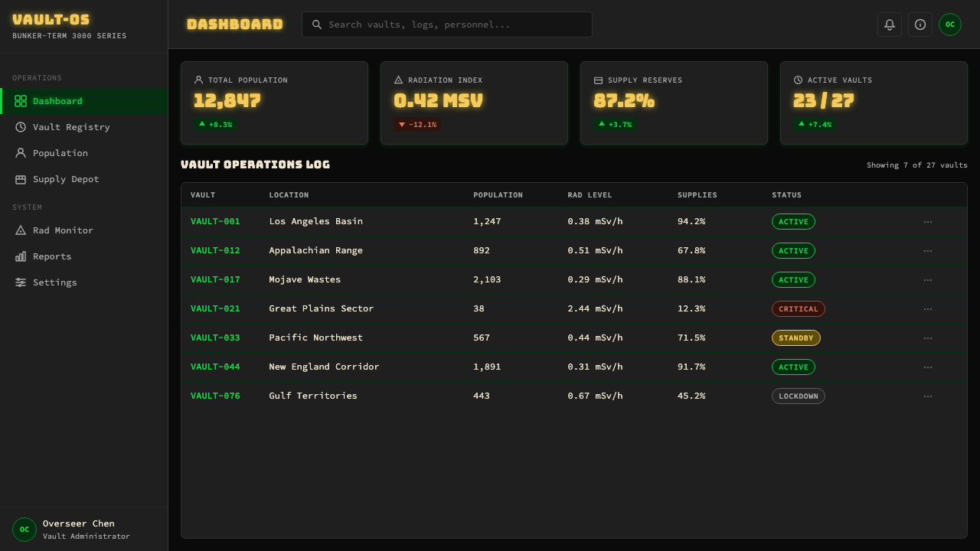Click the +8.3% population trend badge
Image resolution: width=980 pixels, height=551 pixels.
coord(215,124)
